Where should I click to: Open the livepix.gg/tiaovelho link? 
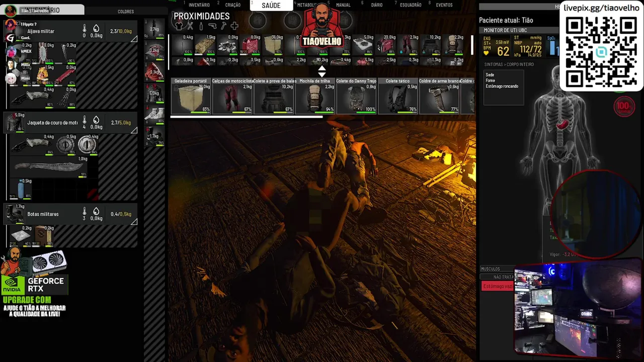[x=601, y=8]
